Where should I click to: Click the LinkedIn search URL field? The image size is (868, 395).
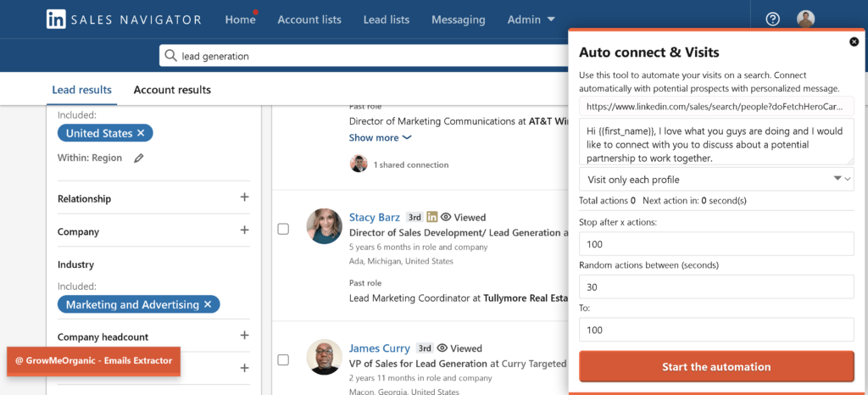pyautogui.click(x=717, y=106)
